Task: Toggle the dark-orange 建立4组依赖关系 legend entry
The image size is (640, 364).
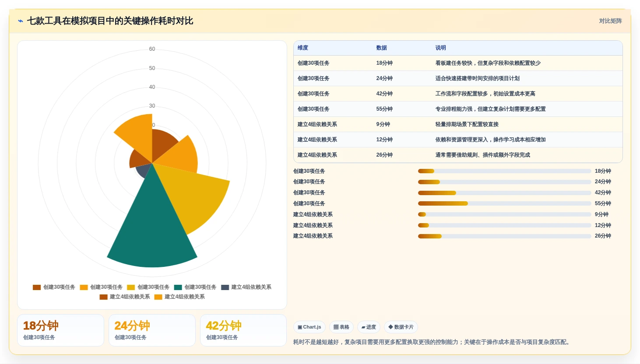Action: (125, 297)
